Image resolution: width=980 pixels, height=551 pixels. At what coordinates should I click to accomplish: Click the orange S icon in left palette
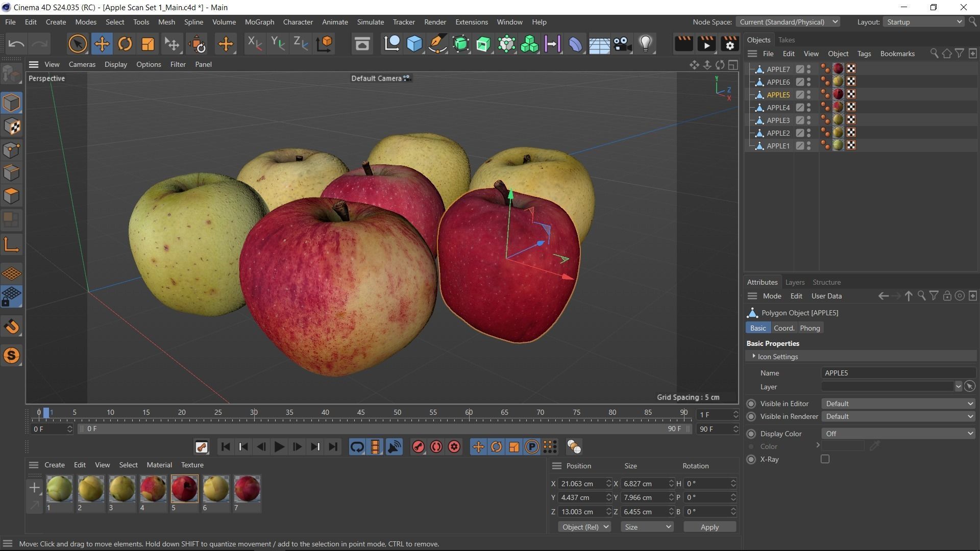pyautogui.click(x=11, y=356)
